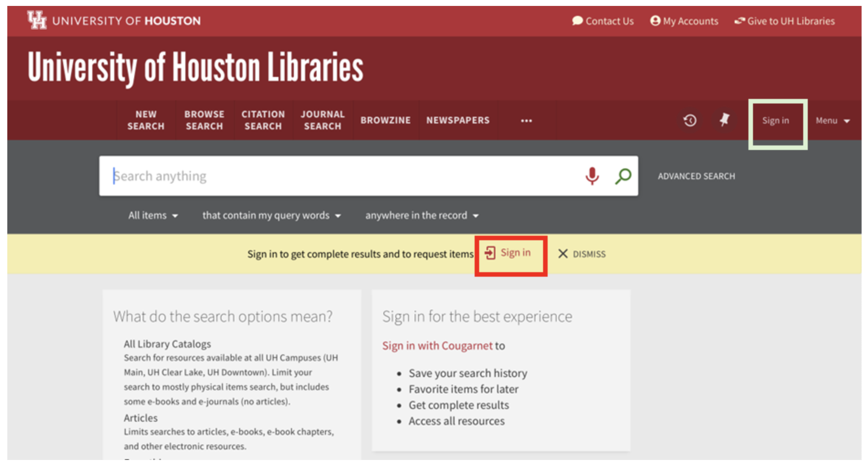Viewport: 868px width, 465px height.
Task: Click 'Get complete results' list item
Action: [x=459, y=405]
